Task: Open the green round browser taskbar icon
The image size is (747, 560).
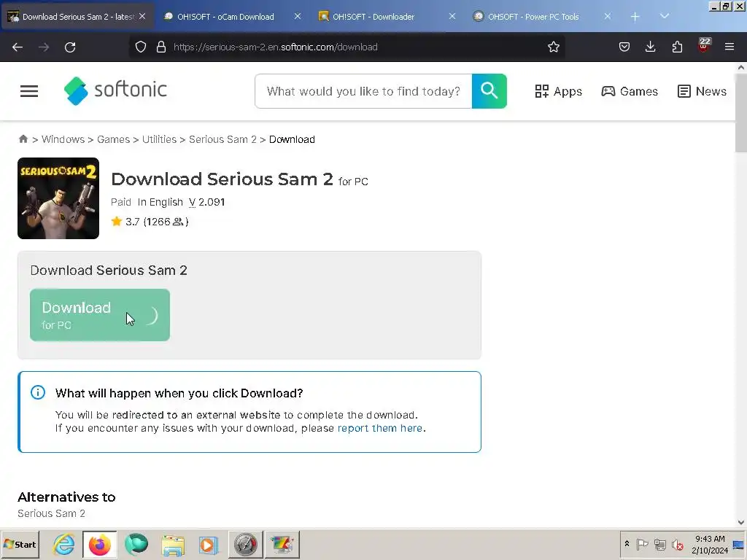Action: tap(136, 544)
